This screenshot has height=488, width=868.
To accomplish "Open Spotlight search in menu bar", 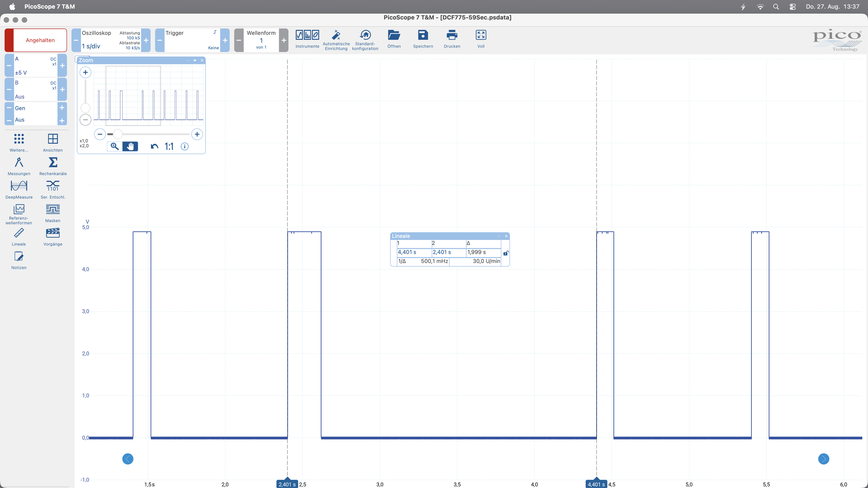I will 776,6.
